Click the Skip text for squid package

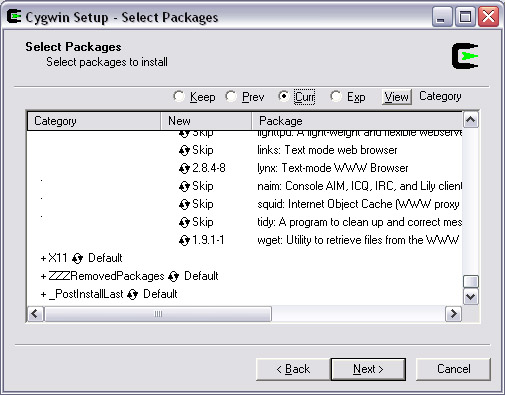(203, 204)
